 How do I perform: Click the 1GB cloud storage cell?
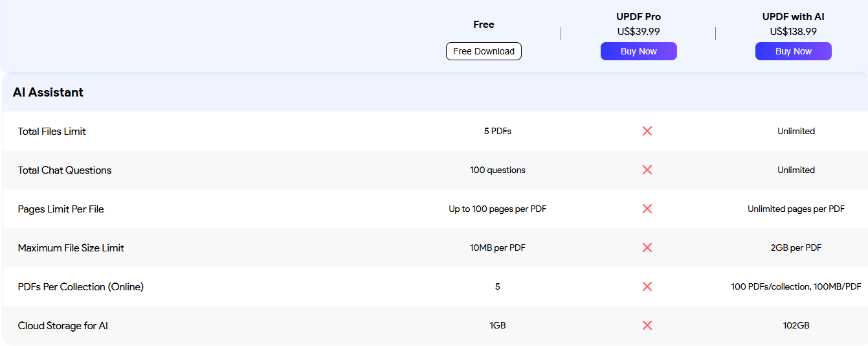[498, 325]
